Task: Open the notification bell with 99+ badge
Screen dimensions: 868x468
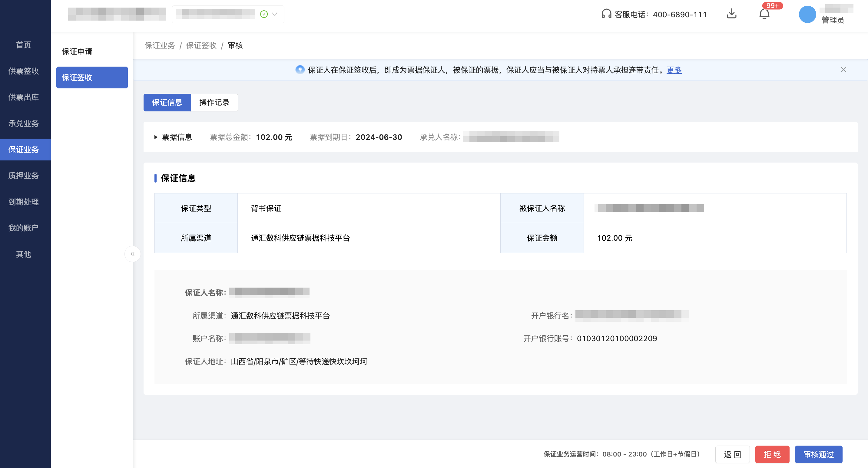Action: (764, 15)
